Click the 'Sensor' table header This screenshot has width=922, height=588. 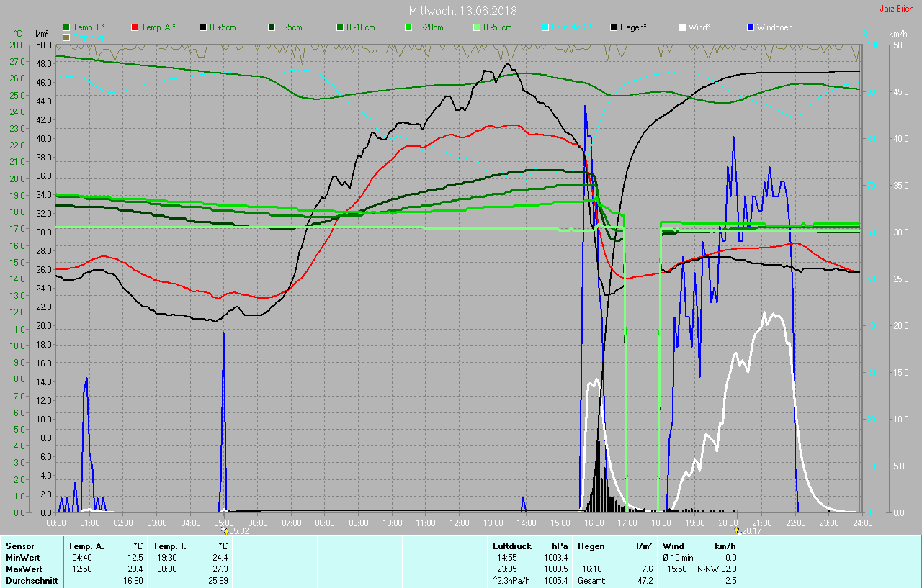point(20,546)
